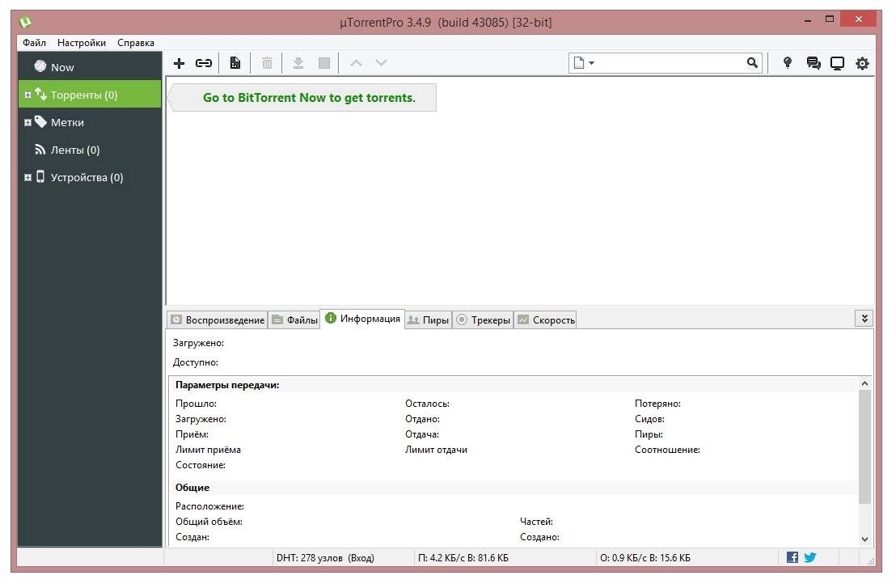
Task: Switch to the Информация tab
Action: pos(362,319)
